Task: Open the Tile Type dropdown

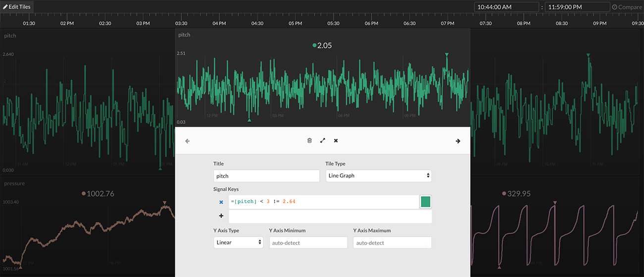Action: coord(378,176)
